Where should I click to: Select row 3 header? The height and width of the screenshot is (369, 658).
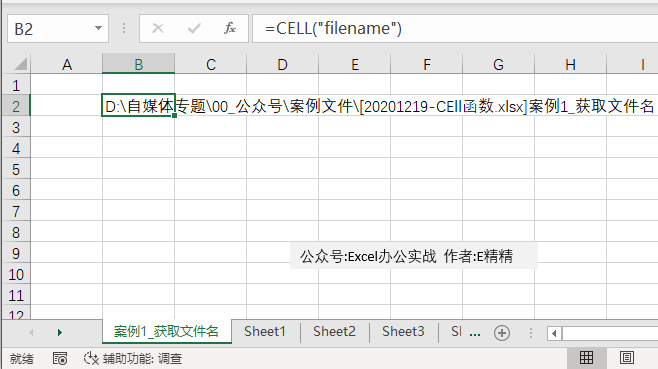tap(16, 127)
